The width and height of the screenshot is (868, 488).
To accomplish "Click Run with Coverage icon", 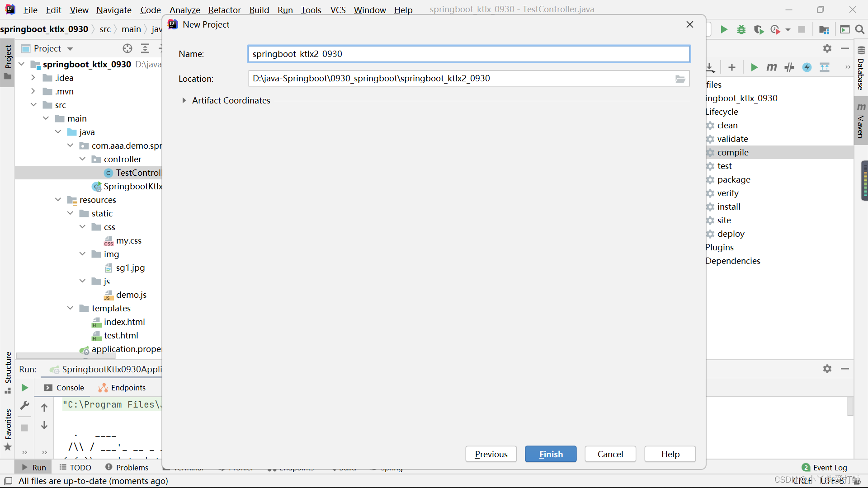I will tap(759, 29).
